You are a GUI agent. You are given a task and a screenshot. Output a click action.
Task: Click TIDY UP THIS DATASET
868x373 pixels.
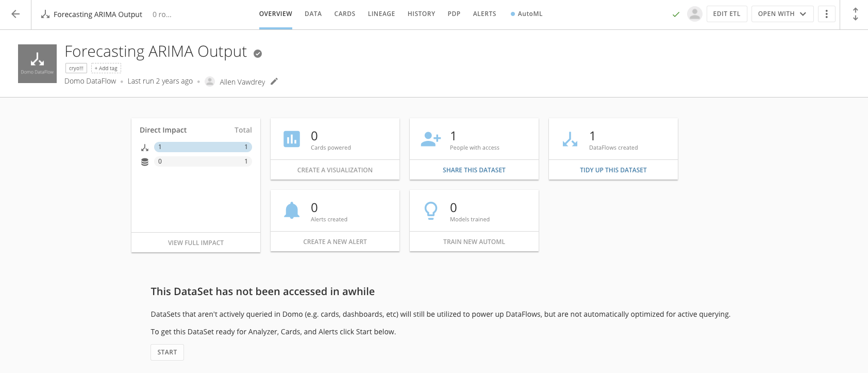[x=613, y=170]
